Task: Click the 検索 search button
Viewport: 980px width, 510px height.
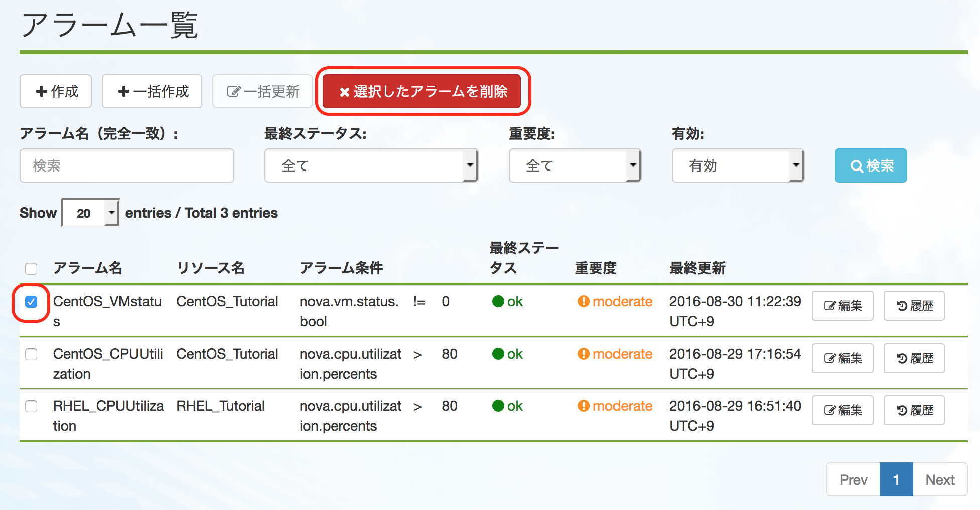Action: click(x=871, y=165)
